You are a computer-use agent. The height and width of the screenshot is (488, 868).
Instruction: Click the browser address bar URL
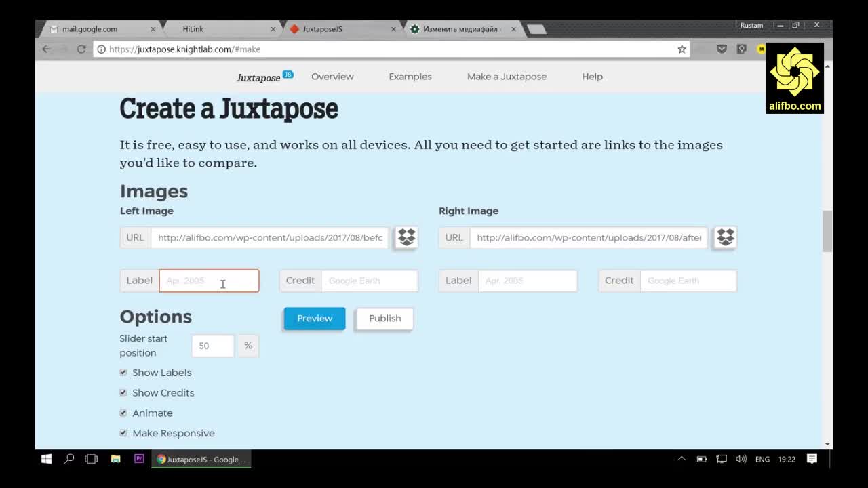184,49
